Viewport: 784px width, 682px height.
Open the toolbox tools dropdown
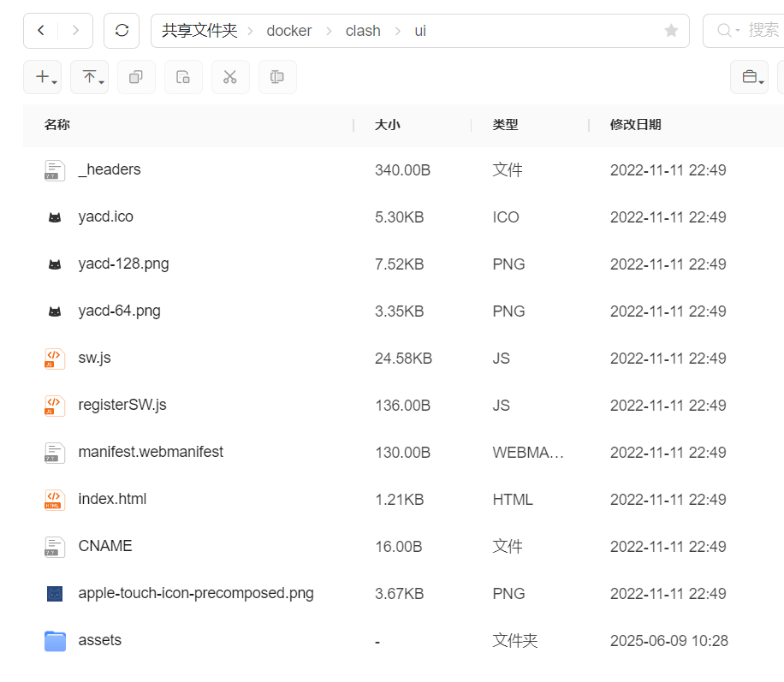(x=749, y=77)
